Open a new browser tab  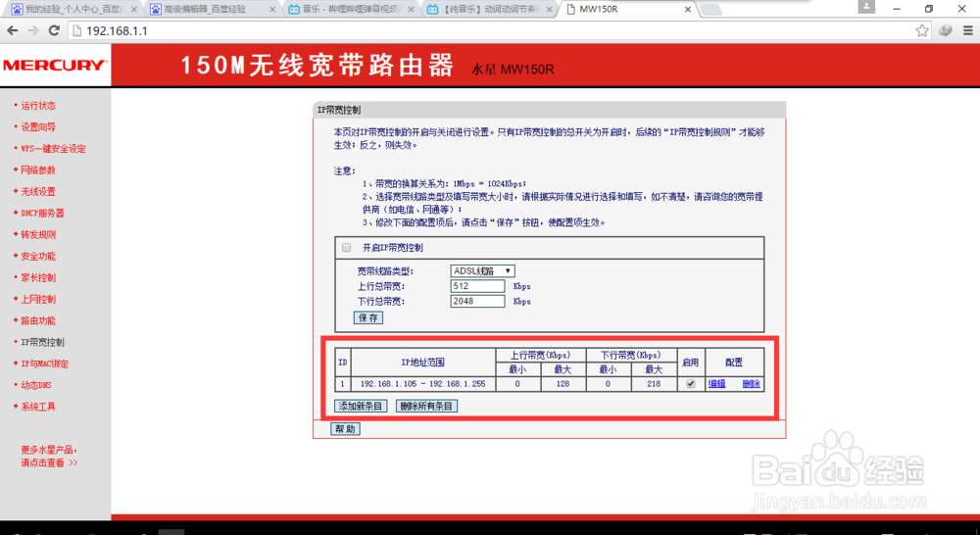(711, 10)
